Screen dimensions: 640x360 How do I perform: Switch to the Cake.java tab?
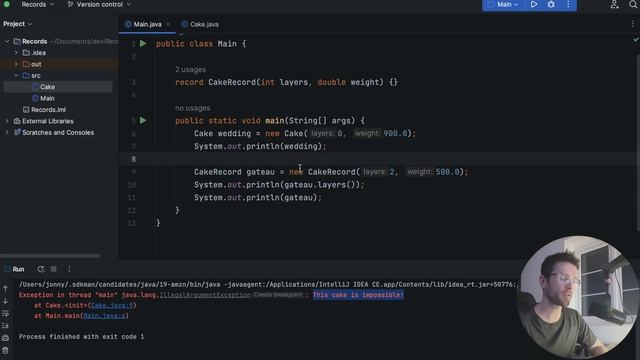pyautogui.click(x=200, y=24)
